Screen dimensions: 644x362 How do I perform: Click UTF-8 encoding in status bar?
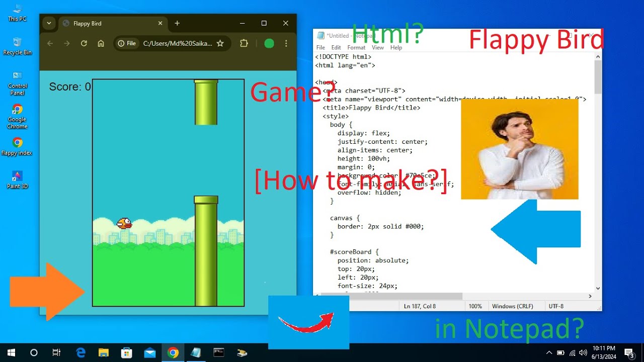coord(556,306)
